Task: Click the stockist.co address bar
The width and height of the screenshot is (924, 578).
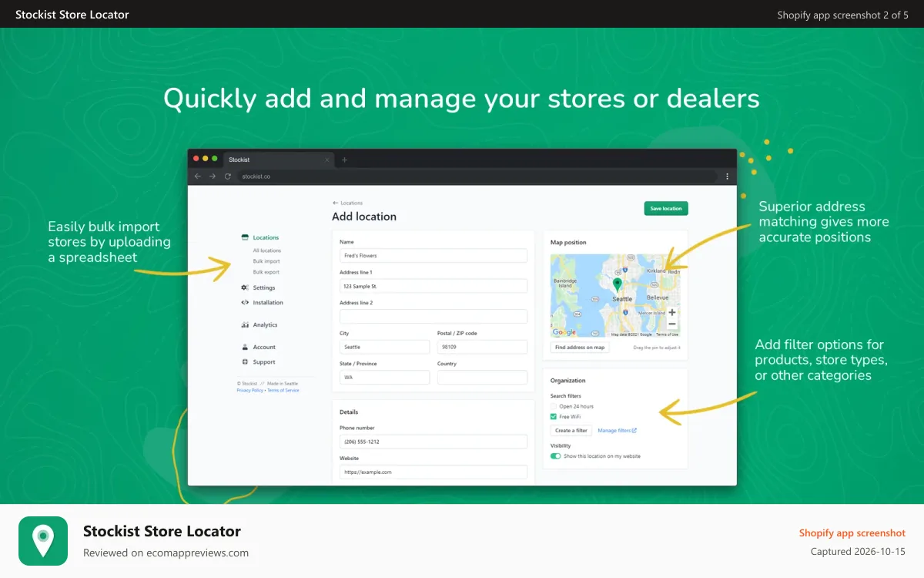Action: point(477,176)
